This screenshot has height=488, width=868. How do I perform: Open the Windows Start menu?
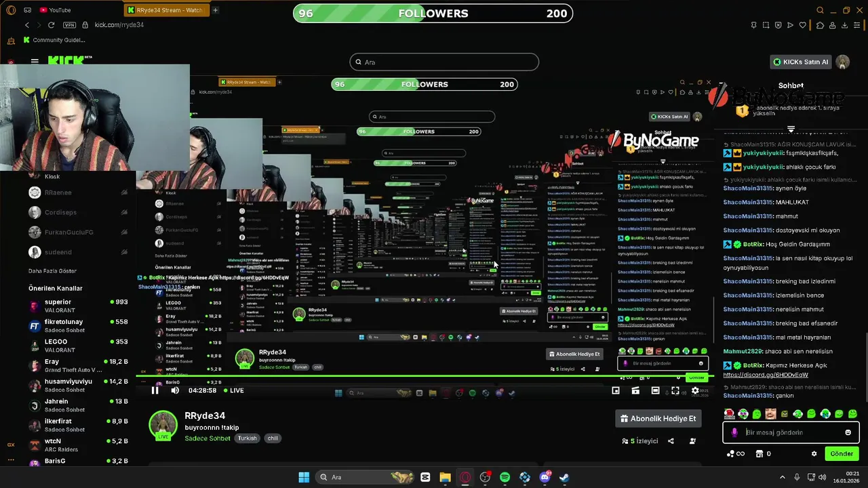click(x=304, y=477)
